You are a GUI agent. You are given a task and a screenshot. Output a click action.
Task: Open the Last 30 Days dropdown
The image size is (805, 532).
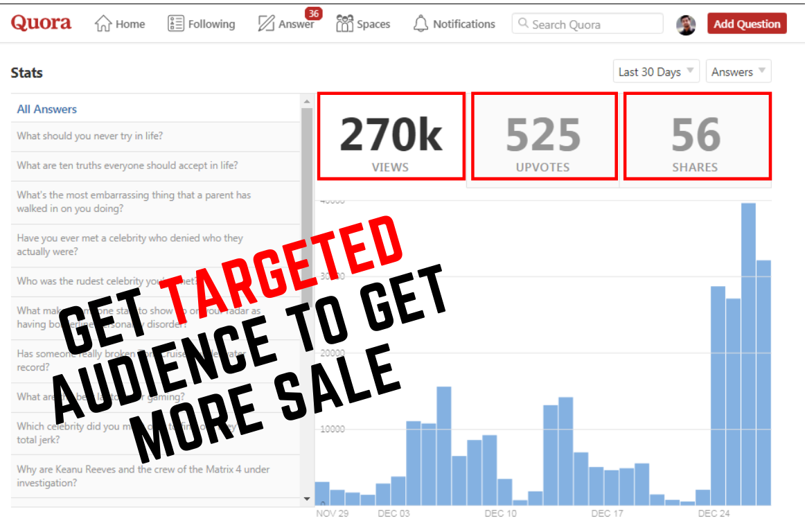click(x=655, y=71)
